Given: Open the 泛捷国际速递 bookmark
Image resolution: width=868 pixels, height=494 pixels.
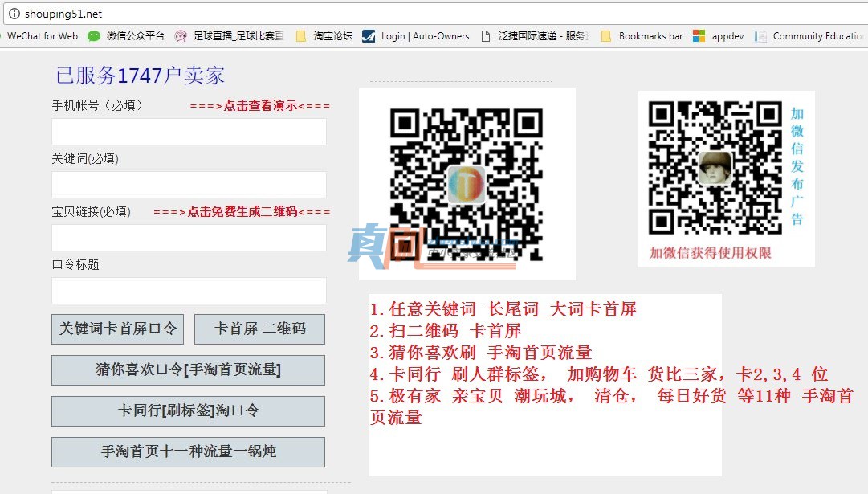Looking at the screenshot, I should pyautogui.click(x=544, y=36).
